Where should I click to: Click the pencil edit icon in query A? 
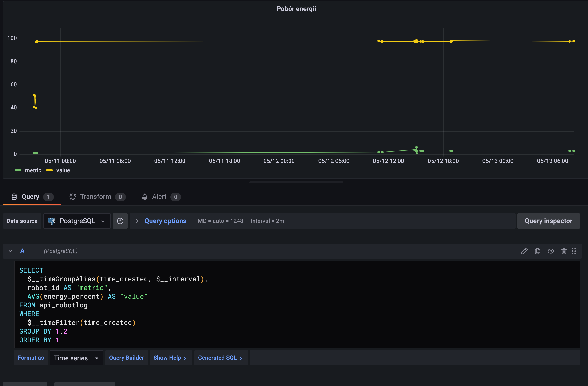pos(524,251)
